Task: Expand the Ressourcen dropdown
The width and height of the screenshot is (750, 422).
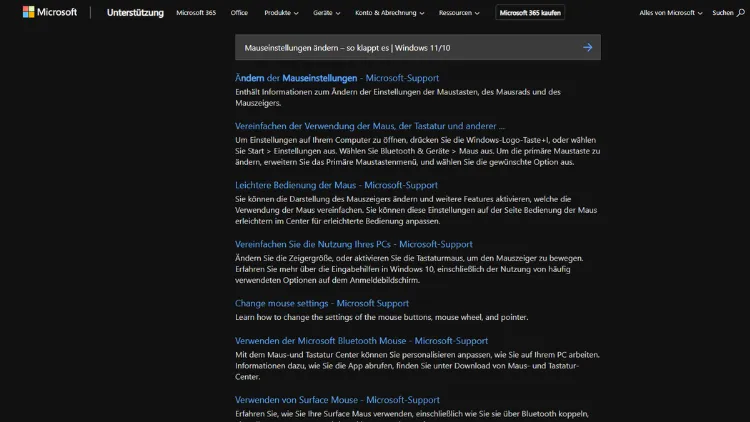Action: [459, 13]
